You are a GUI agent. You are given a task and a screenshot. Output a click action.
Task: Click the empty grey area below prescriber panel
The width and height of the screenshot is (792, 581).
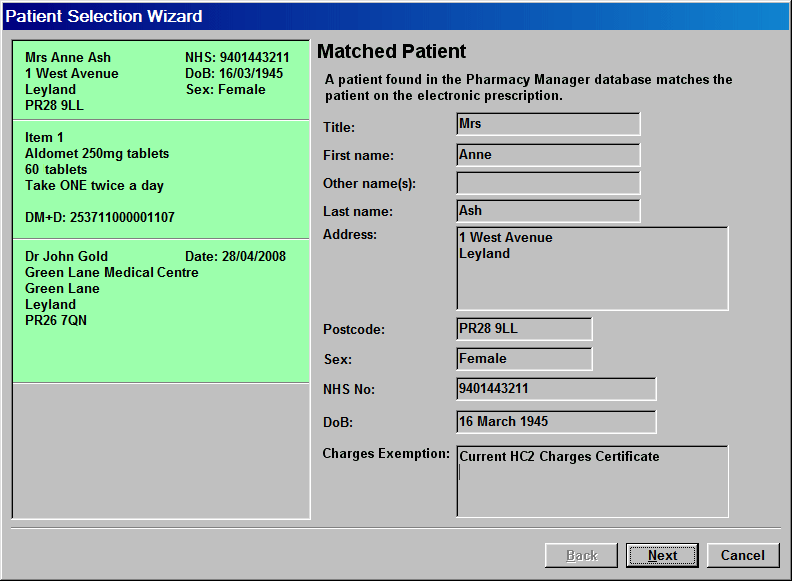tap(160, 450)
